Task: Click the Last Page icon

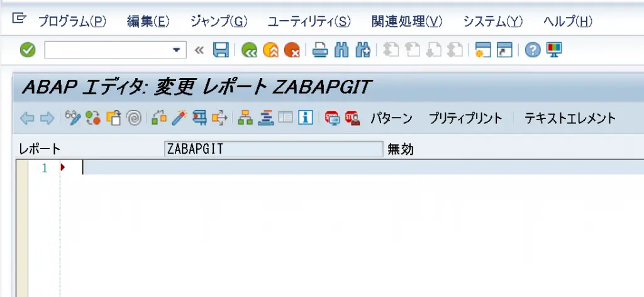Action: click(455, 50)
